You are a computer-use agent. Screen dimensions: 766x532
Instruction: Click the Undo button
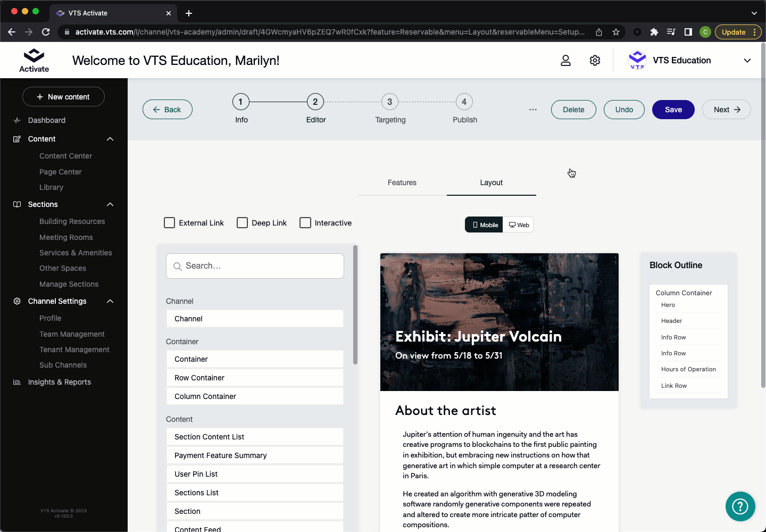[624, 110]
